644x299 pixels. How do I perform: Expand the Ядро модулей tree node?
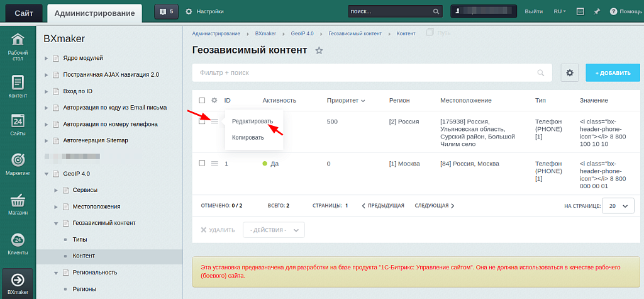46,58
